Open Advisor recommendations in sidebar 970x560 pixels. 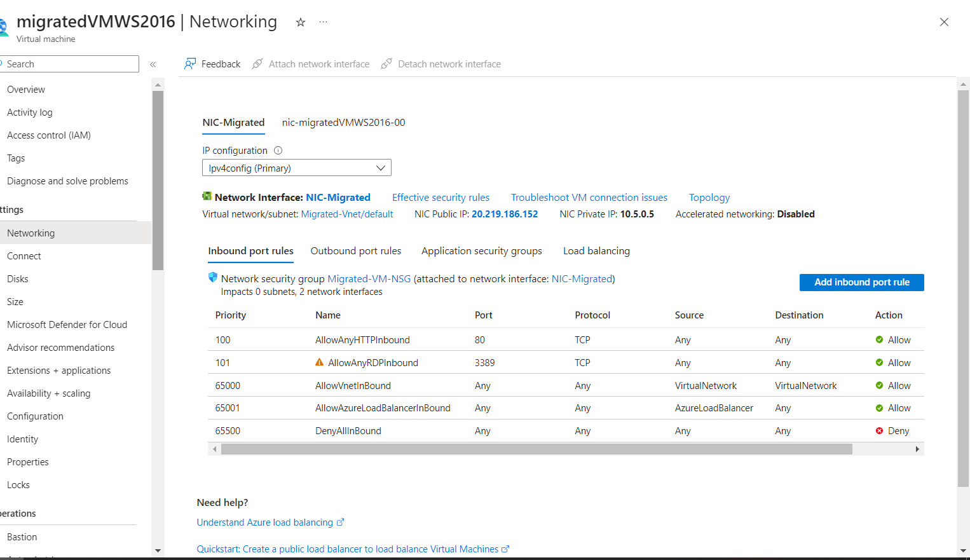click(x=60, y=348)
